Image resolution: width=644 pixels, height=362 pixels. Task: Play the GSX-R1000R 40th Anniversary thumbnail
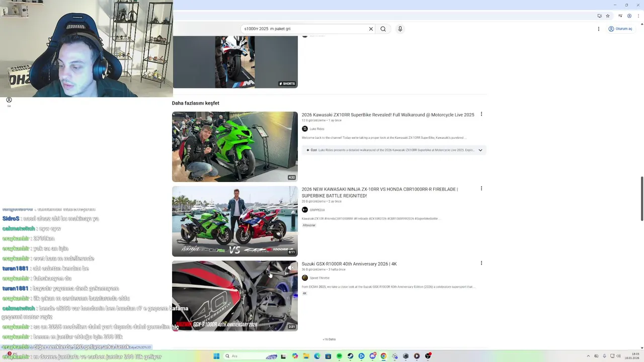click(x=235, y=296)
